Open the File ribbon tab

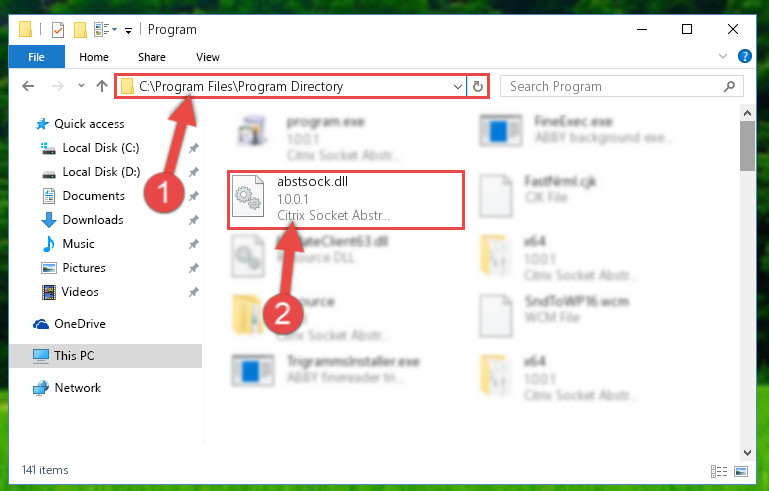[x=36, y=57]
